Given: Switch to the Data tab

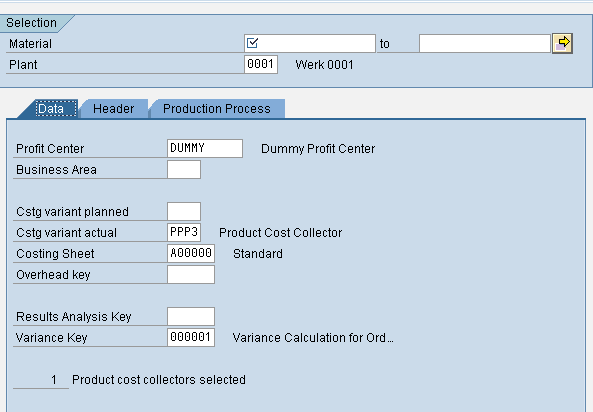Looking at the screenshot, I should [51, 109].
